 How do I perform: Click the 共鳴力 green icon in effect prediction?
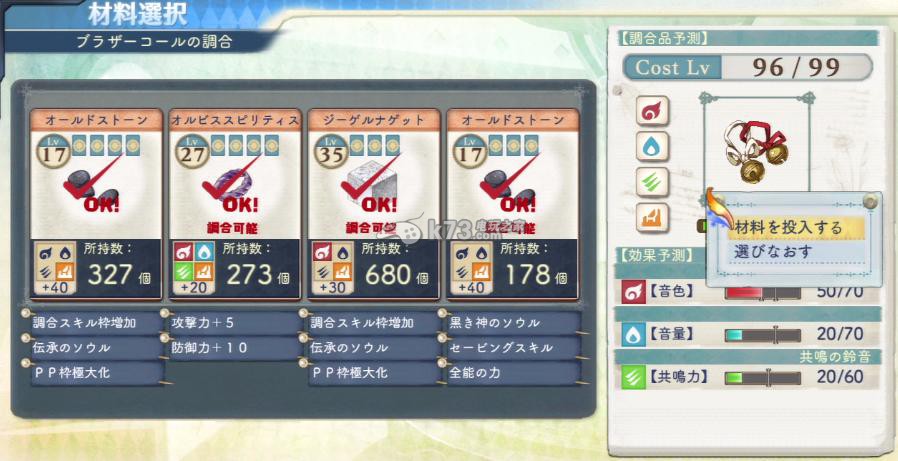633,377
